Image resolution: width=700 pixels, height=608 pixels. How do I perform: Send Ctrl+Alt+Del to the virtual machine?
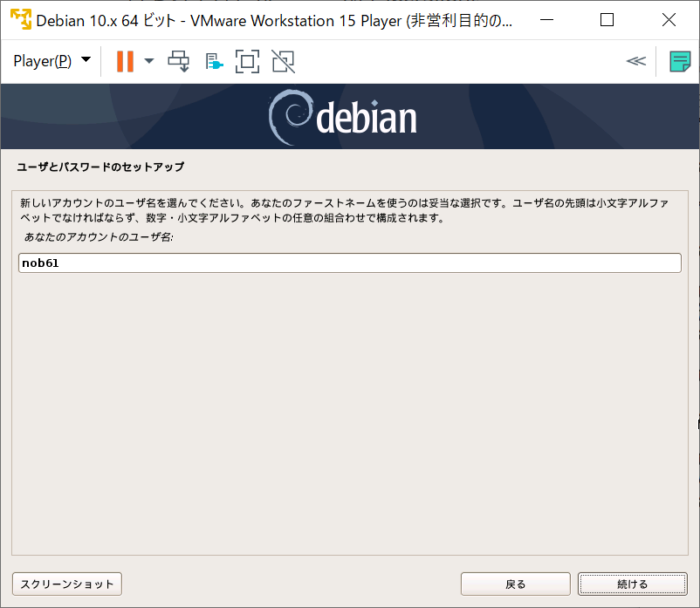pos(179,61)
